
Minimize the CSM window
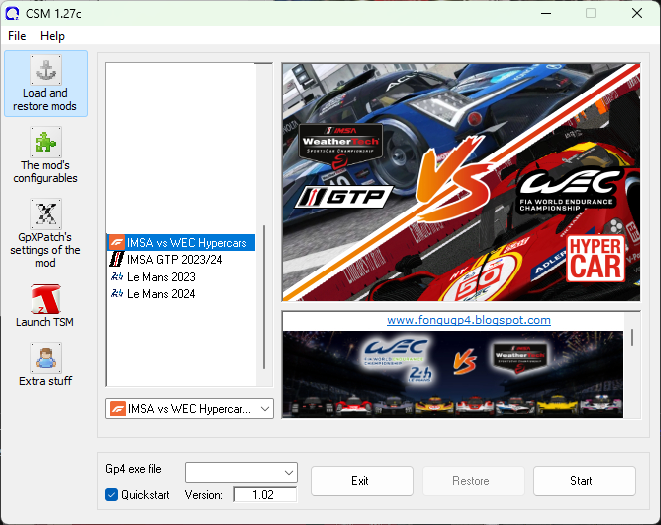click(546, 13)
